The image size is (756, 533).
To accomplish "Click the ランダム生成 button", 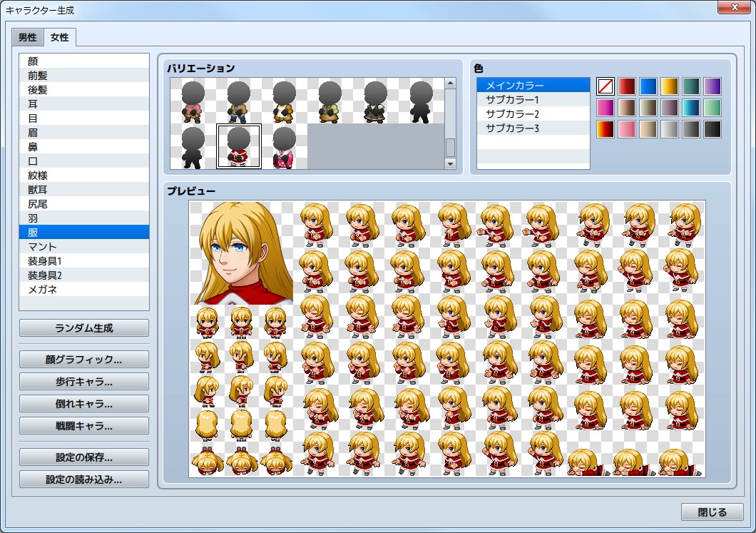I will pyautogui.click(x=84, y=328).
